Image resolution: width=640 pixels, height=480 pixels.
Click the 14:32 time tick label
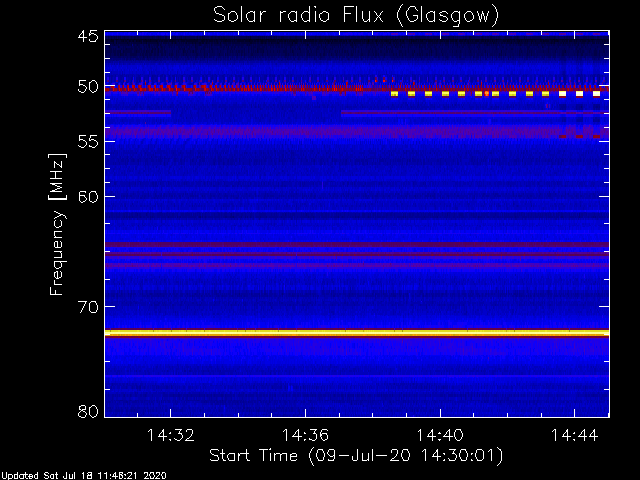171,435
